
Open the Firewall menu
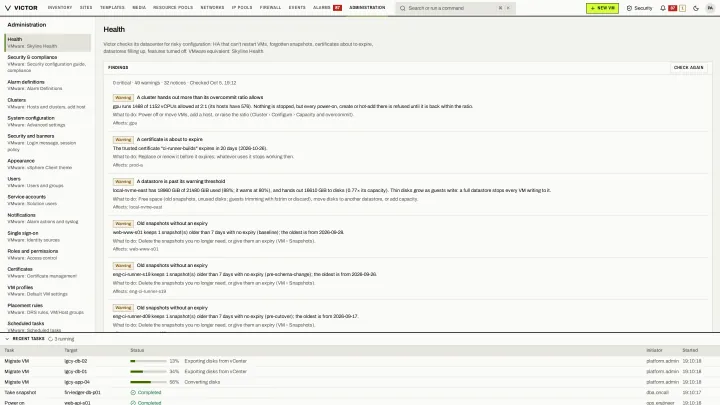tap(270, 8)
